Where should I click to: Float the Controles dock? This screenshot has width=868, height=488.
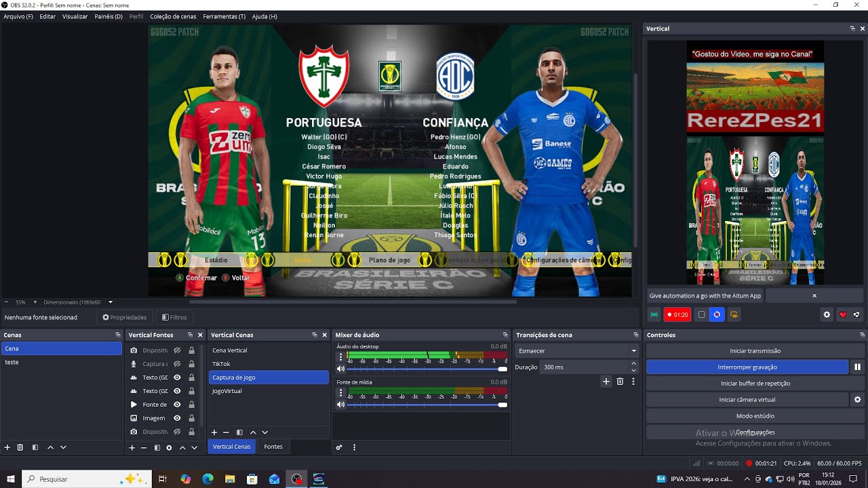click(863, 335)
